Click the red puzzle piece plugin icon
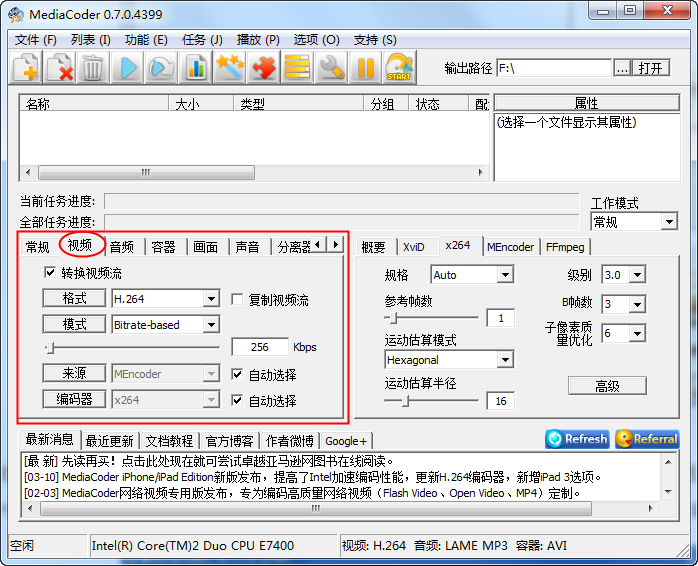The height and width of the screenshot is (566, 698). click(x=263, y=67)
